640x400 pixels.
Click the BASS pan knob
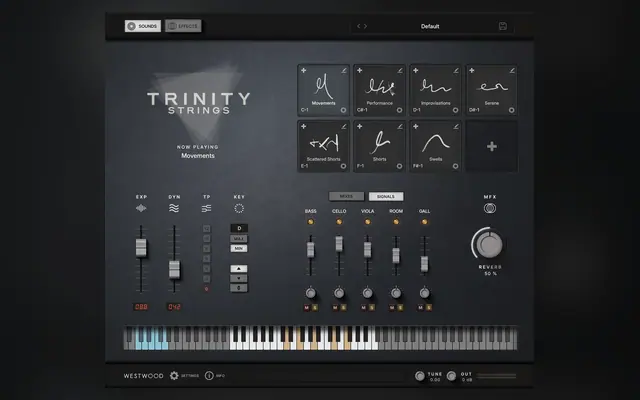click(311, 293)
